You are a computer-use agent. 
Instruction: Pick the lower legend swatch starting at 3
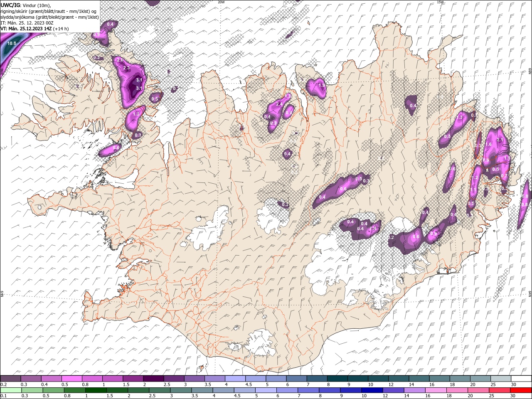[180, 390]
